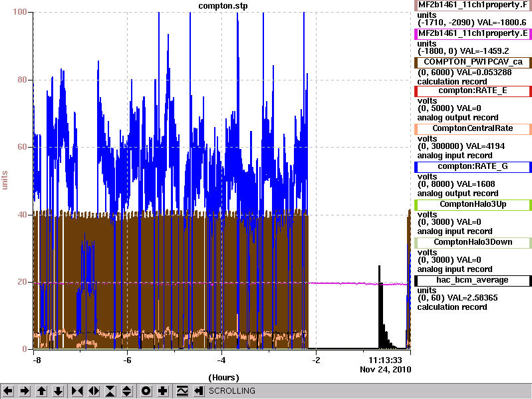Viewport: 532px width, 399px height.
Task: Click the horizontal outward-arrows zoom icon
Action: point(94,391)
